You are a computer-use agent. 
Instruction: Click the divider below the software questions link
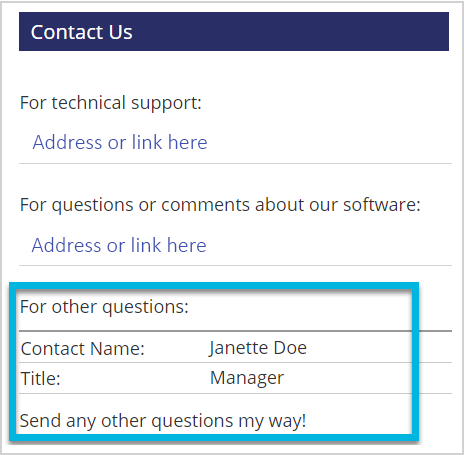tap(235, 266)
